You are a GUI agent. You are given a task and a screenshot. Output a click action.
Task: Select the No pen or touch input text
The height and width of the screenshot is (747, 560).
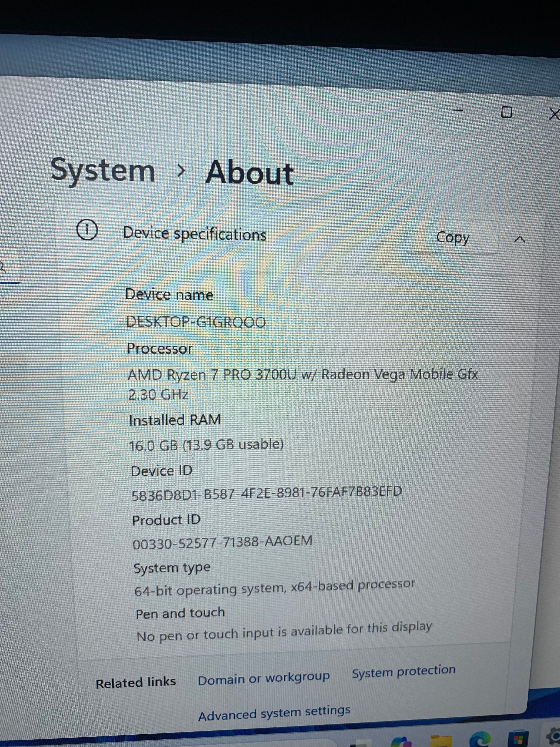(284, 632)
